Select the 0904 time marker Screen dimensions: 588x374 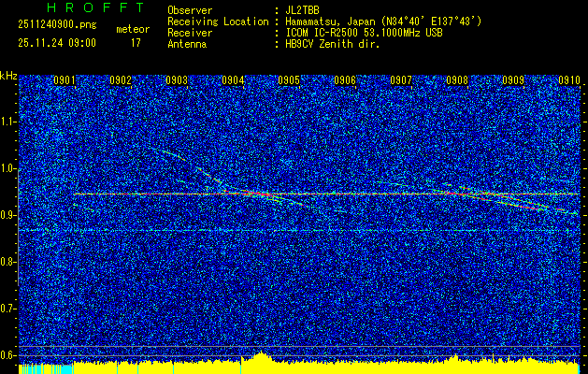point(233,80)
